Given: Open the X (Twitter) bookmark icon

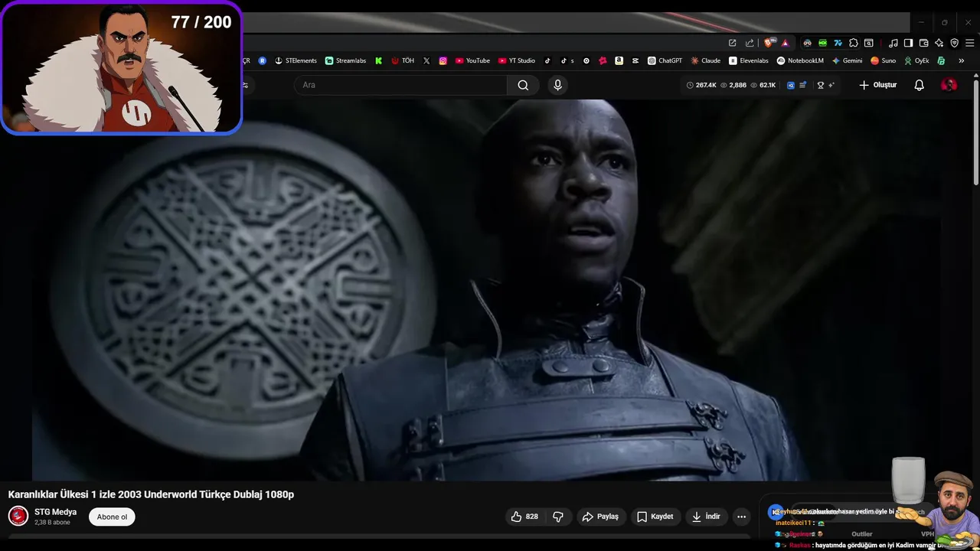Looking at the screenshot, I should (x=426, y=60).
